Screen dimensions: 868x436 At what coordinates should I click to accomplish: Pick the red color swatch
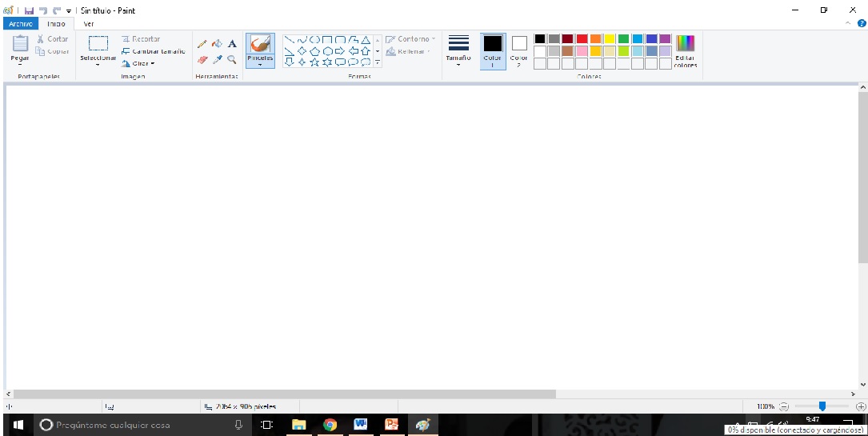point(582,38)
